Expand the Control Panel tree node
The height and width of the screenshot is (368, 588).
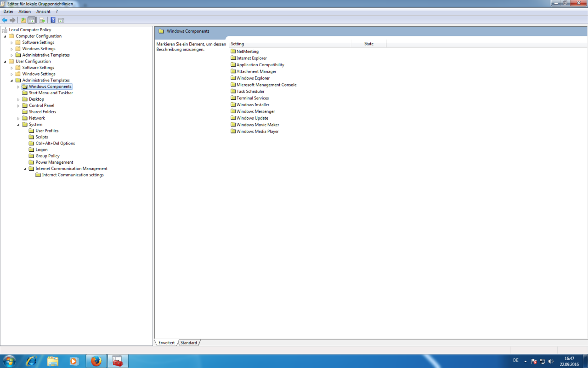click(x=18, y=106)
